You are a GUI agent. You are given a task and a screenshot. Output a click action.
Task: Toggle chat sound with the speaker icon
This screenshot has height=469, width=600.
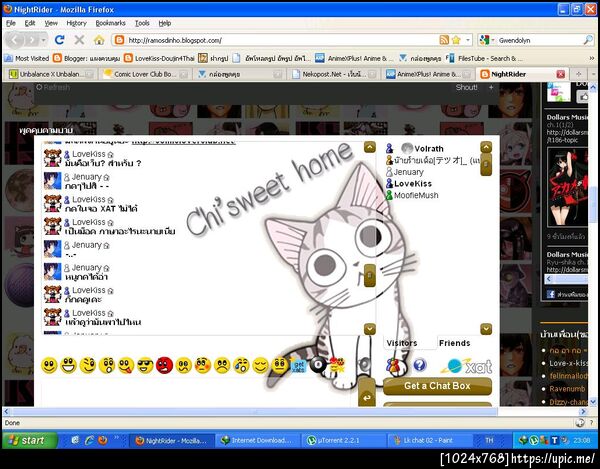[x=364, y=363]
